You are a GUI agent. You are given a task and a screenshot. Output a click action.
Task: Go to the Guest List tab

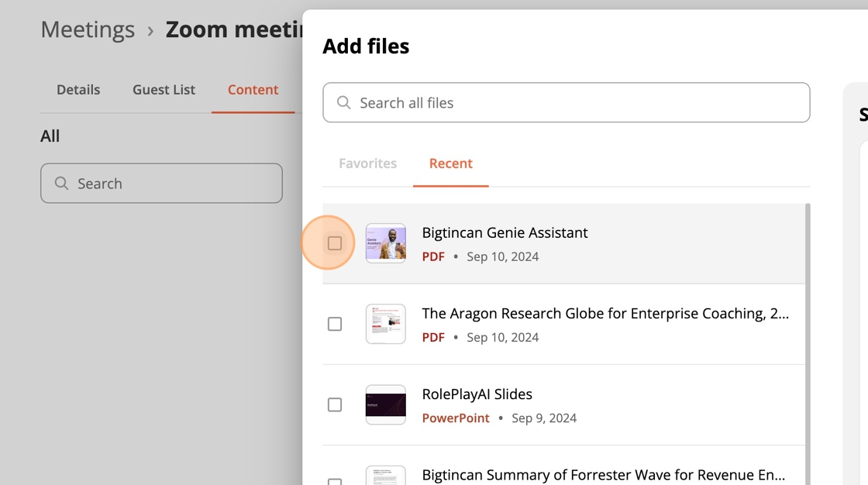pos(164,90)
